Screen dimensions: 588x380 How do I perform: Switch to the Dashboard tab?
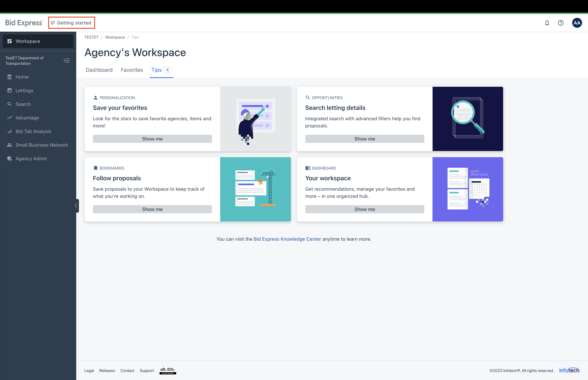99,70
